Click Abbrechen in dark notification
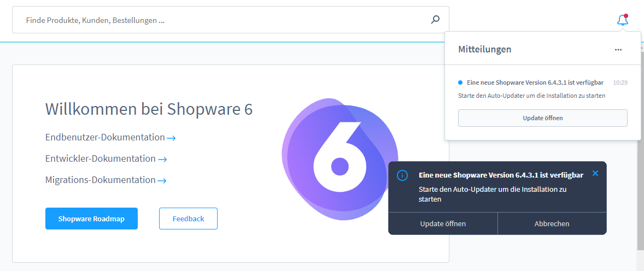Viewport: 644px width, 271px height. tap(552, 224)
